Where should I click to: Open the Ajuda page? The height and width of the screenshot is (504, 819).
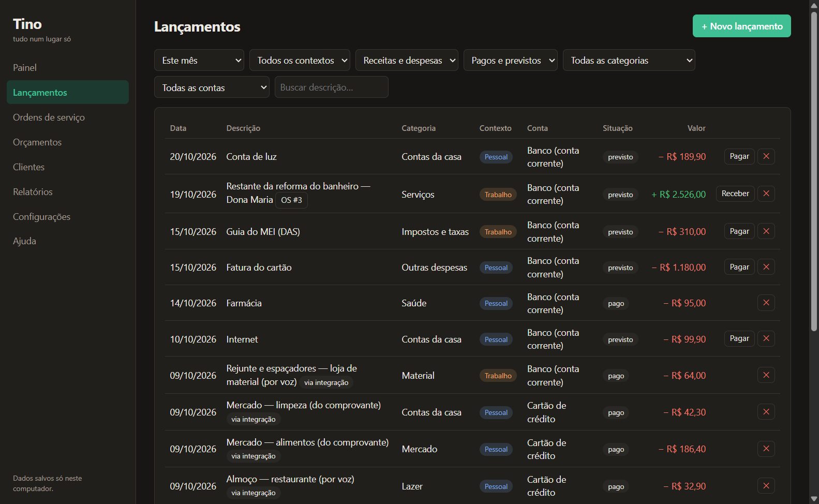click(68, 241)
